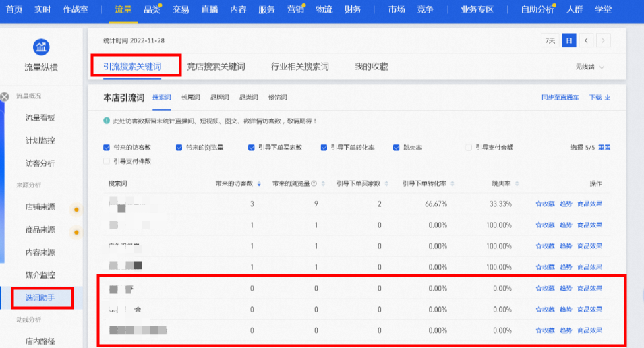Click the info icon beside the visitor data notice

(107, 121)
